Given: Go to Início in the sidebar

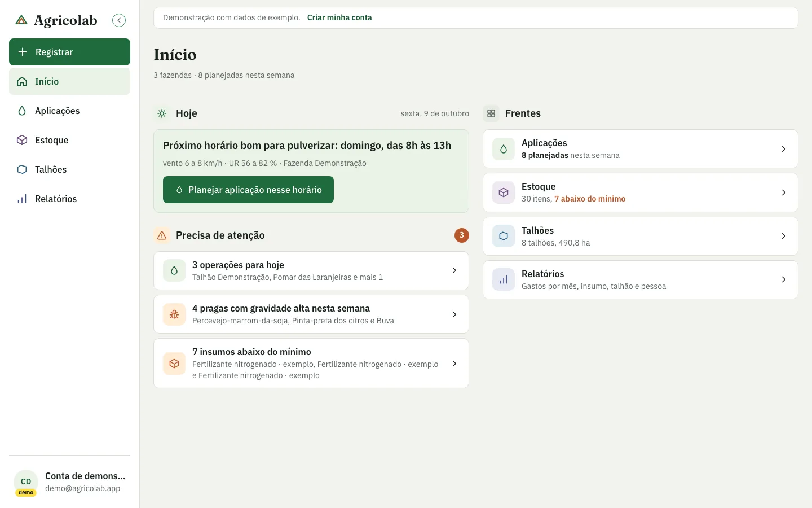Looking at the screenshot, I should coord(69,81).
